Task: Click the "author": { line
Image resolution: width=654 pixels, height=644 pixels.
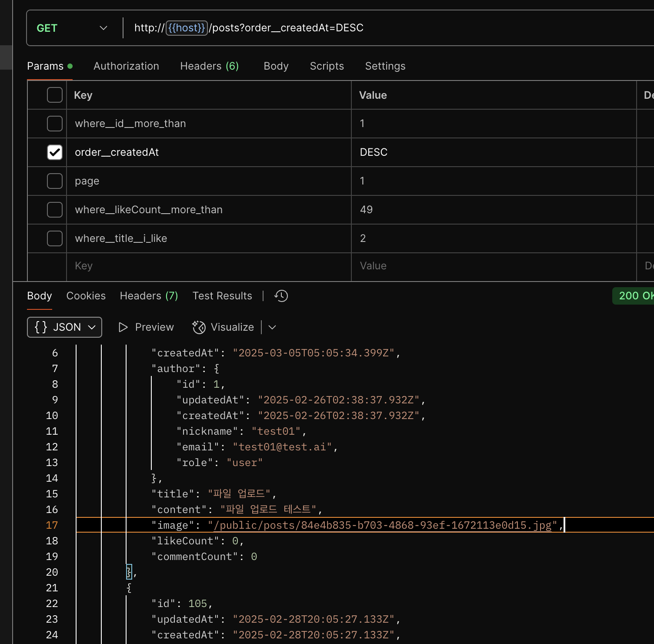Action: pyautogui.click(x=185, y=369)
